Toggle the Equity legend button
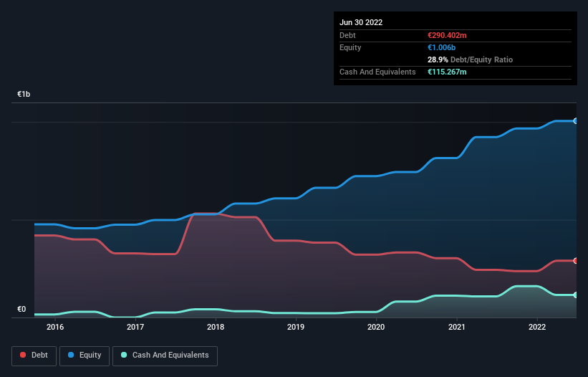 click(x=85, y=355)
